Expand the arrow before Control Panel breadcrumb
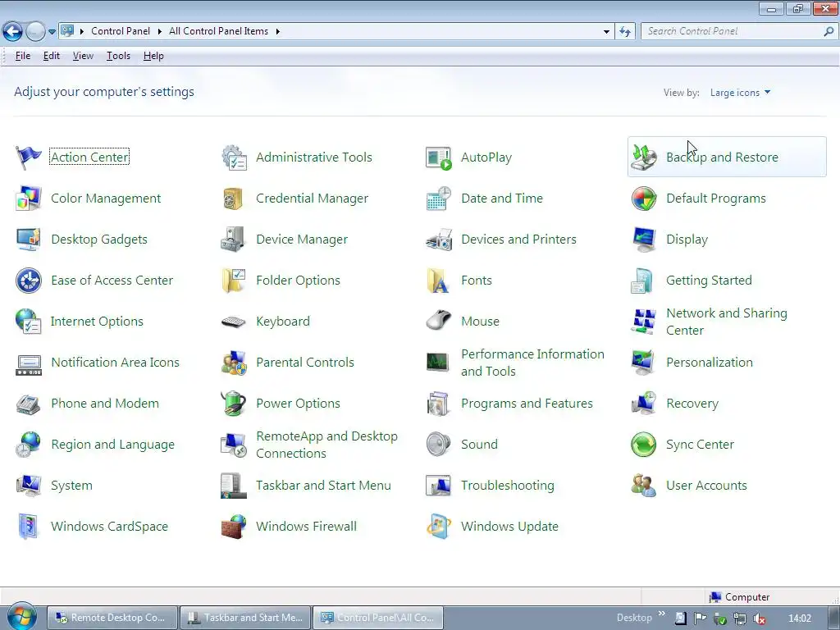This screenshot has width=840, height=630. coord(82,32)
